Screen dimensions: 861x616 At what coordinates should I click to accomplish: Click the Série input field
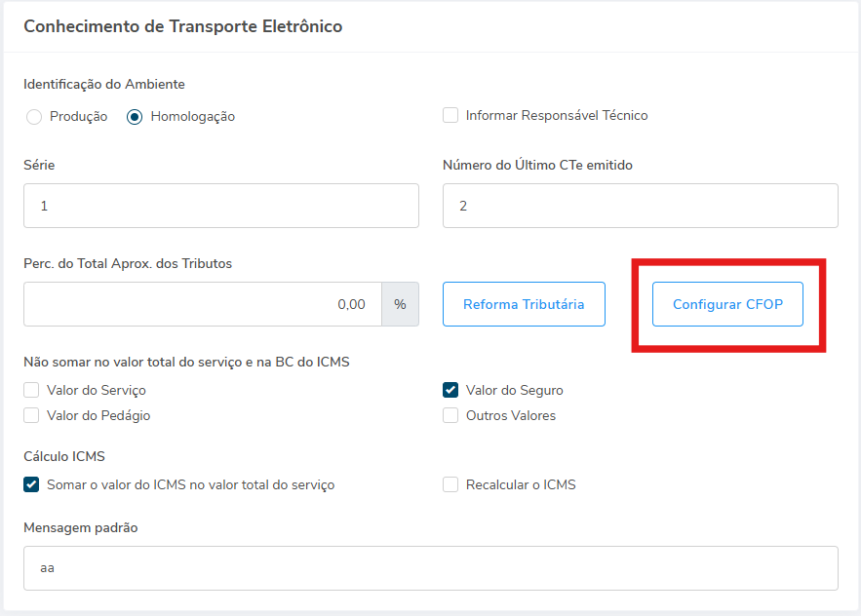pyautogui.click(x=221, y=206)
